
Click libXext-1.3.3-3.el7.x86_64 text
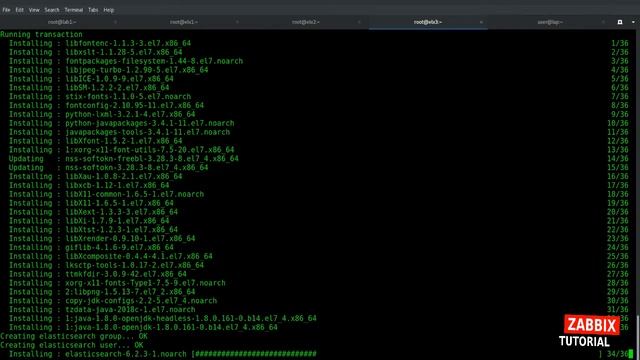121,212
